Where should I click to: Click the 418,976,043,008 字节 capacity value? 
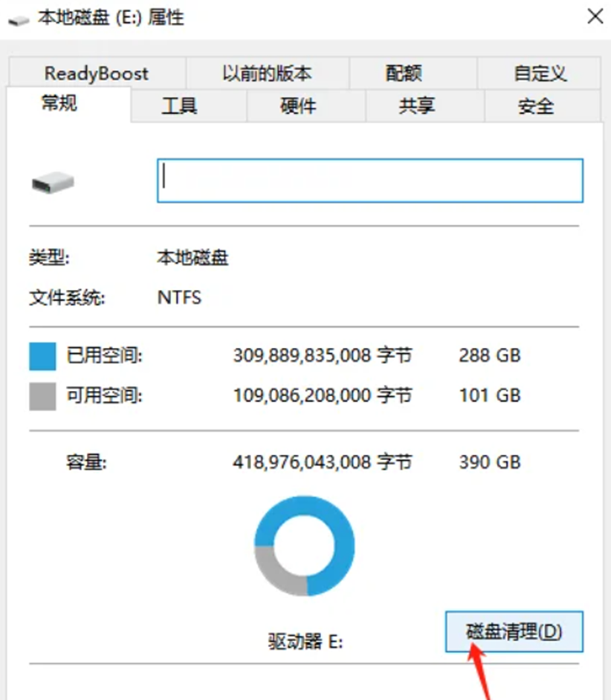click(x=323, y=462)
